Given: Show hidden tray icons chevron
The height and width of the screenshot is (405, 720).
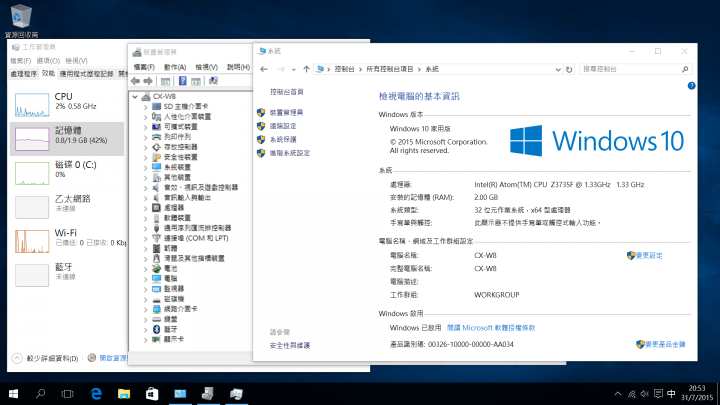Looking at the screenshot, I should [x=618, y=394].
